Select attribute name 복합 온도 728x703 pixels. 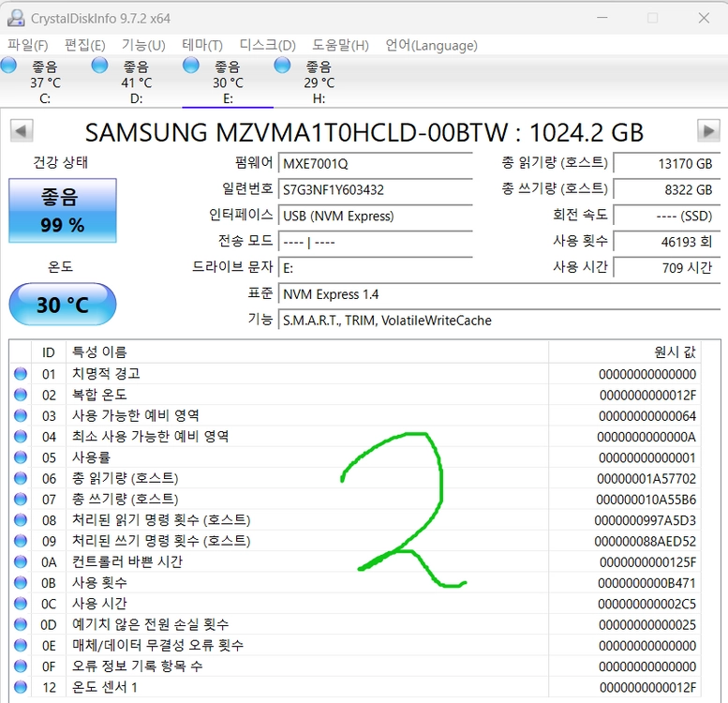tap(99, 395)
